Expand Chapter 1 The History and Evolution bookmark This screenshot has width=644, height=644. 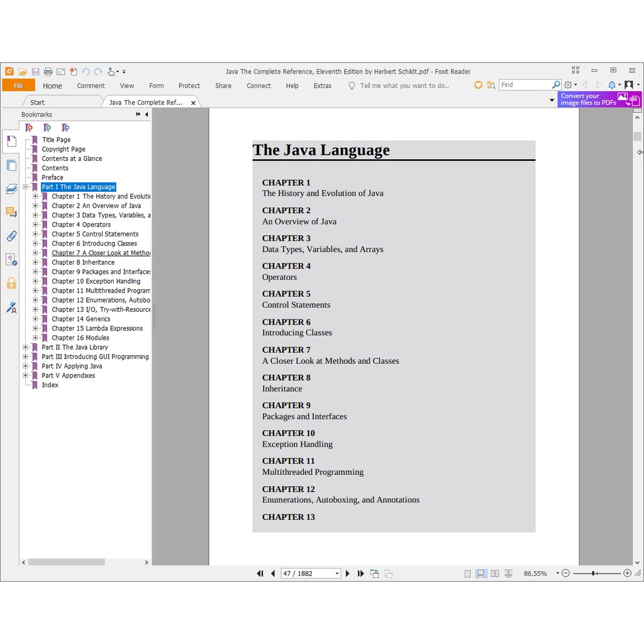tap(35, 196)
